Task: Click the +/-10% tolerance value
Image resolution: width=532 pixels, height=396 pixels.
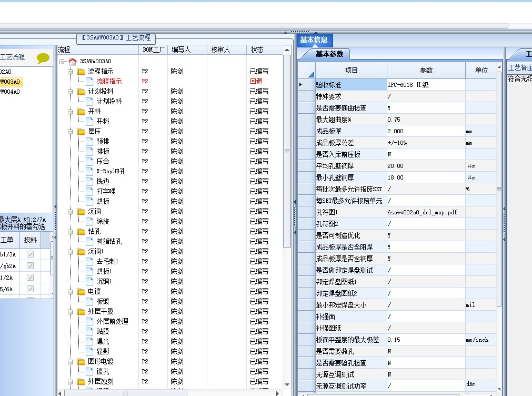Action: pos(426,143)
